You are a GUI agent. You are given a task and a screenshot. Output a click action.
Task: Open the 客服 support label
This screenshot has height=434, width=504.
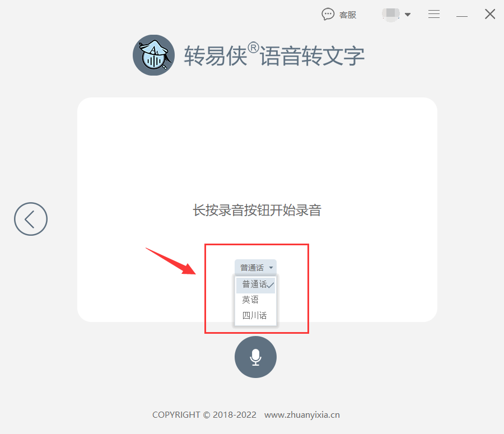348,15
